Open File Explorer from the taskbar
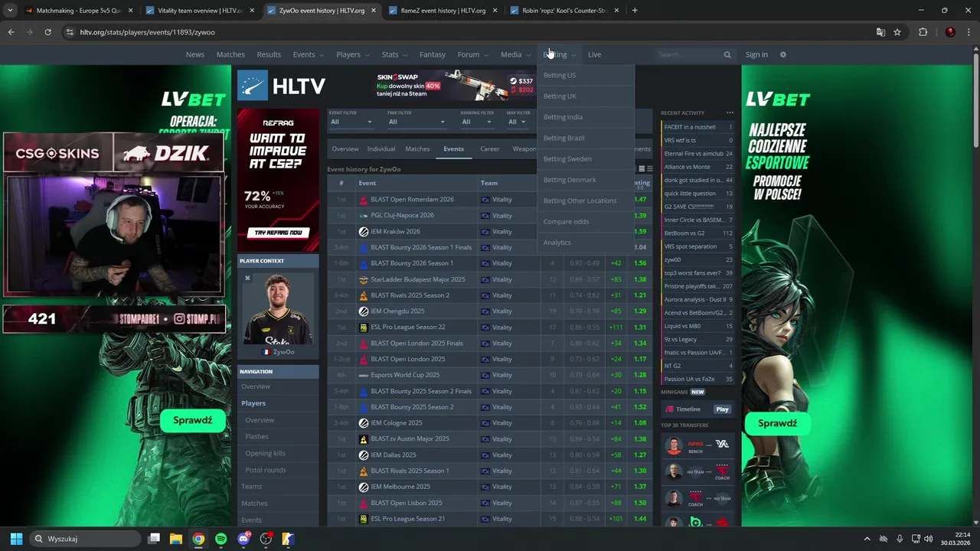980x551 pixels. tap(175, 539)
